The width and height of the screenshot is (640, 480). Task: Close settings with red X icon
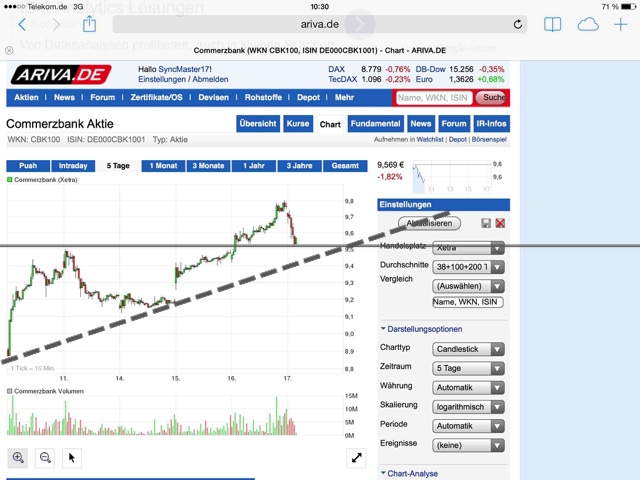point(500,223)
